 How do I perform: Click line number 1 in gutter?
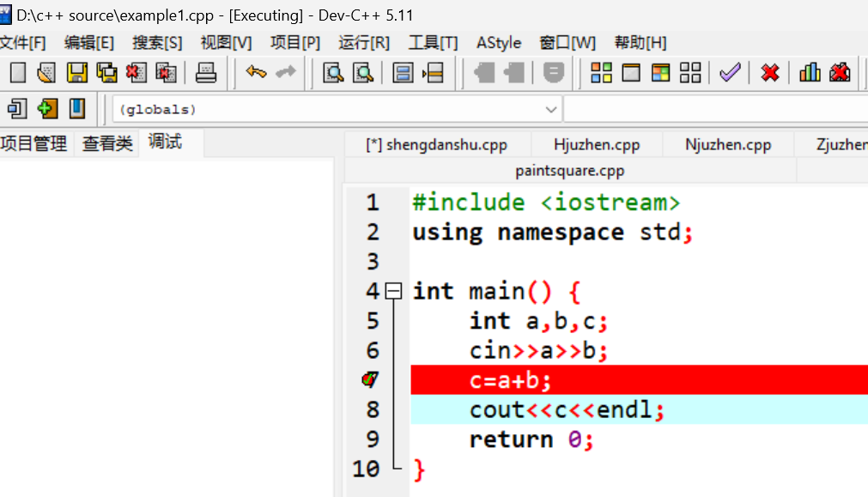pos(373,203)
